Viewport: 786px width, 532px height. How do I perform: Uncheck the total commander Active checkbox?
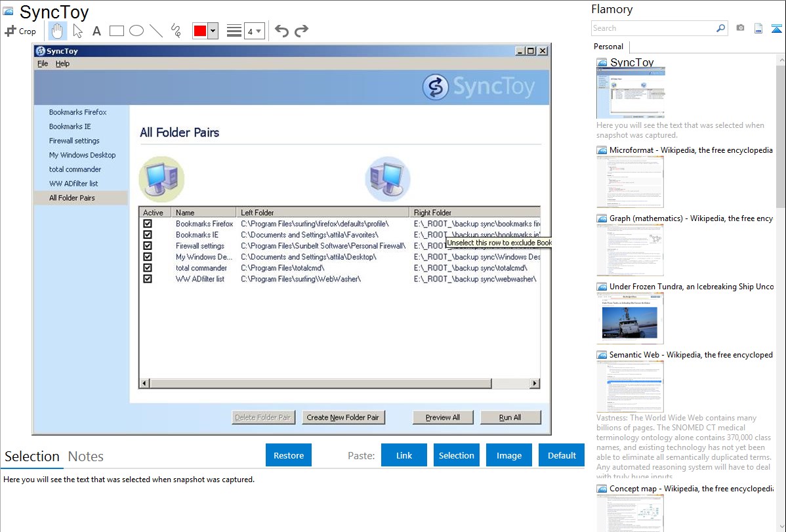pyautogui.click(x=148, y=268)
